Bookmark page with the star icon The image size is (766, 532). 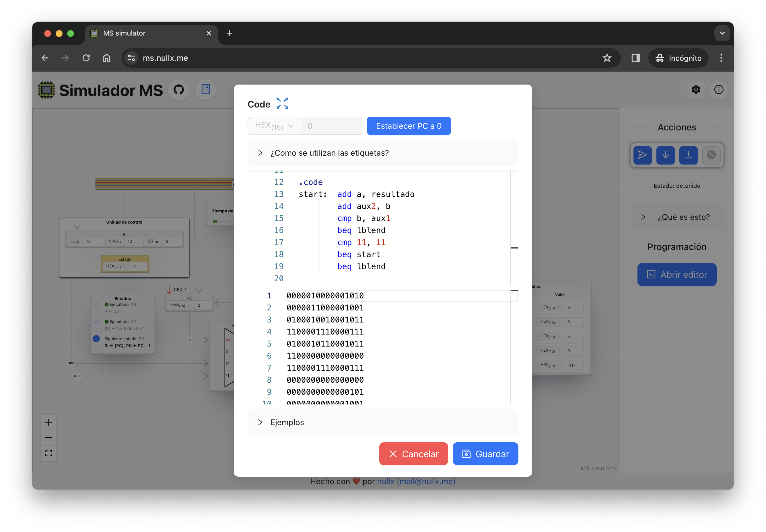pyautogui.click(x=606, y=58)
